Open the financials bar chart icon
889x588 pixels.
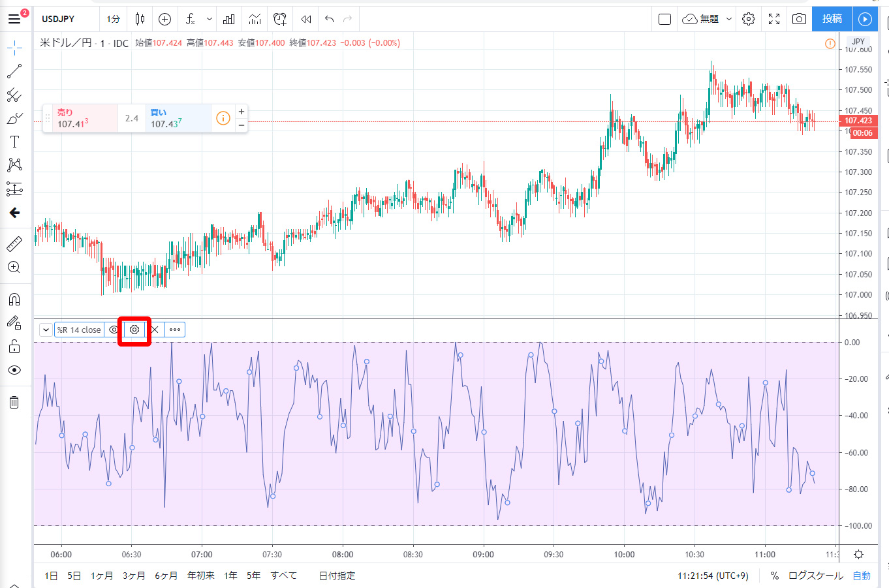point(228,19)
